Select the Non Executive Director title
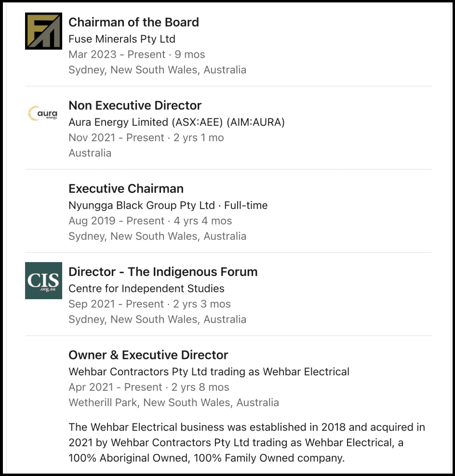The image size is (455, 476). 135,106
